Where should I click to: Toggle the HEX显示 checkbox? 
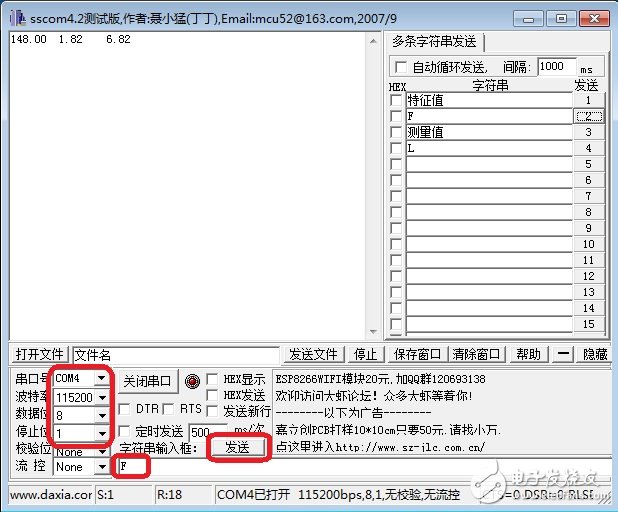pos(213,380)
